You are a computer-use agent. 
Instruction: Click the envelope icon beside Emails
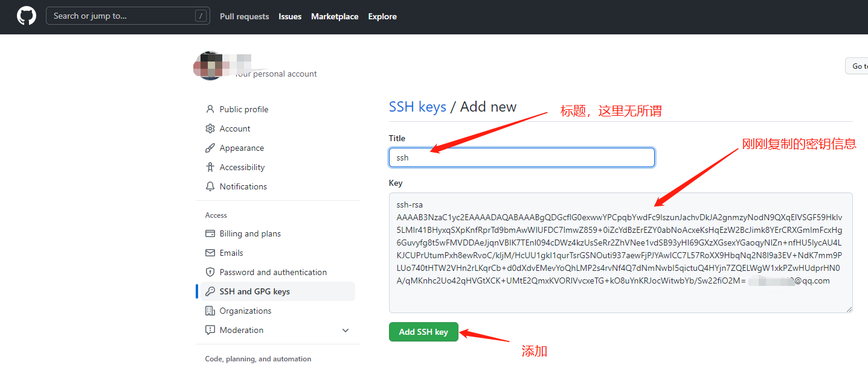210,253
